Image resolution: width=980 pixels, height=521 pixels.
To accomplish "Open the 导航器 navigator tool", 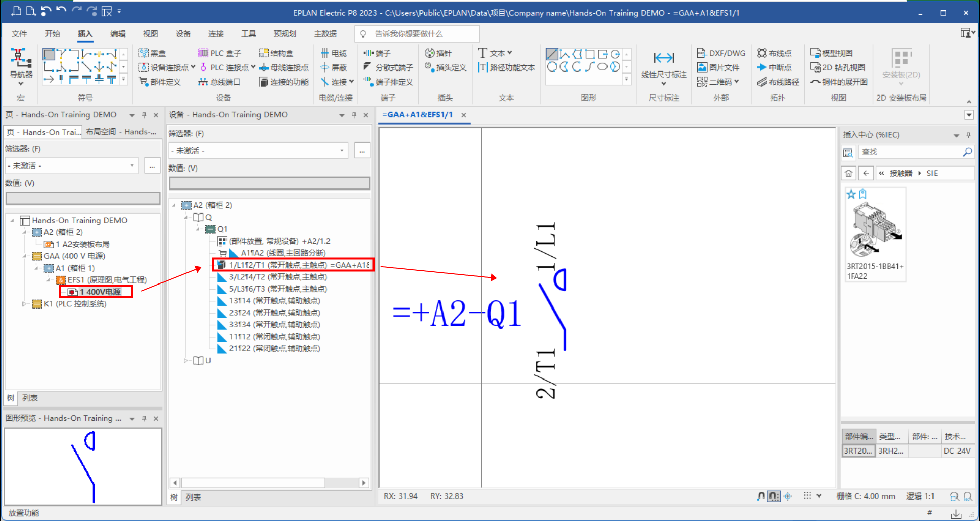I will click(x=20, y=66).
